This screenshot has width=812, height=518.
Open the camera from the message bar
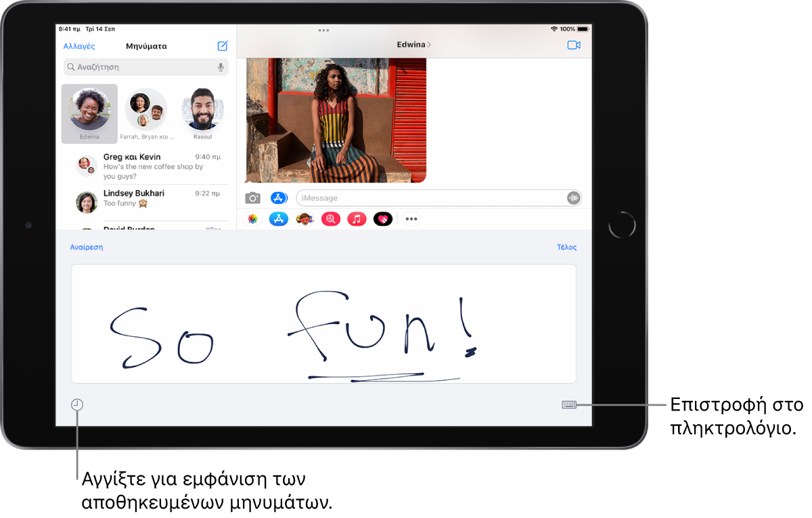click(252, 198)
